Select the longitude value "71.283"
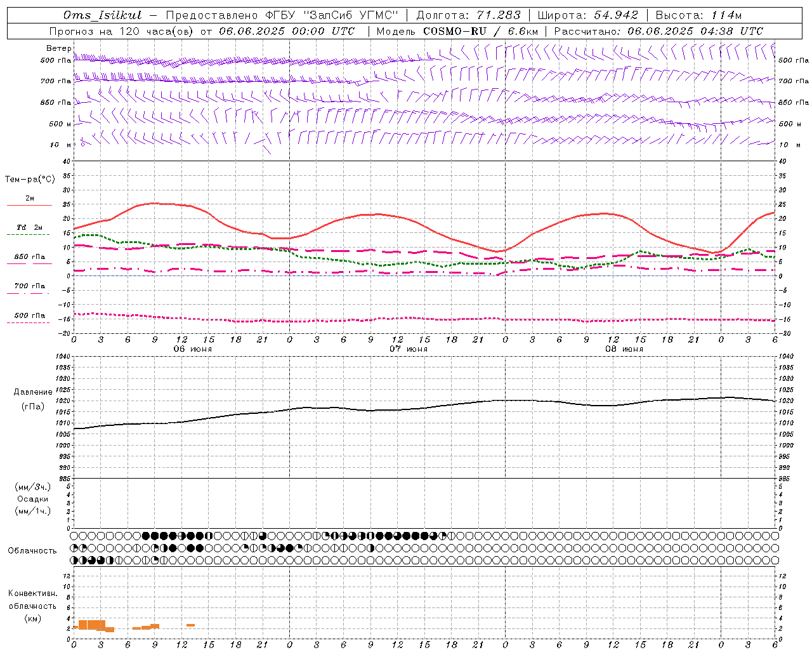The height and width of the screenshot is (650, 812). pyautogui.click(x=499, y=15)
